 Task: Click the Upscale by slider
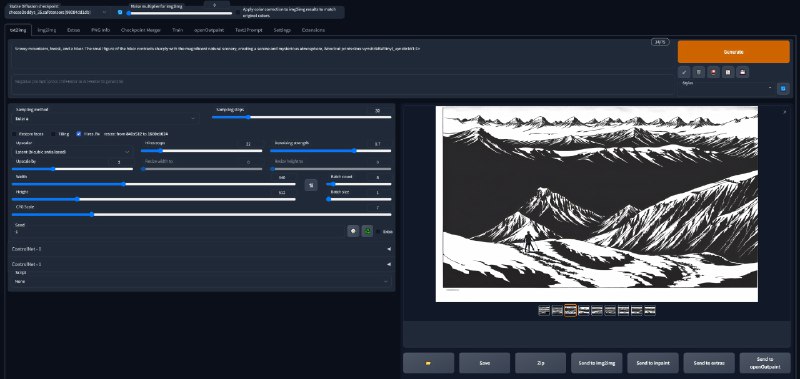[x=72, y=169]
